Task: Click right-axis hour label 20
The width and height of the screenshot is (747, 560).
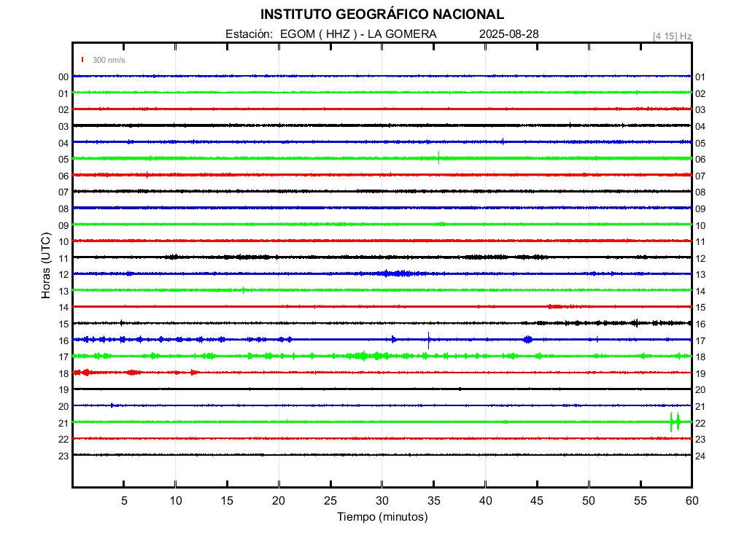Action: click(x=700, y=390)
